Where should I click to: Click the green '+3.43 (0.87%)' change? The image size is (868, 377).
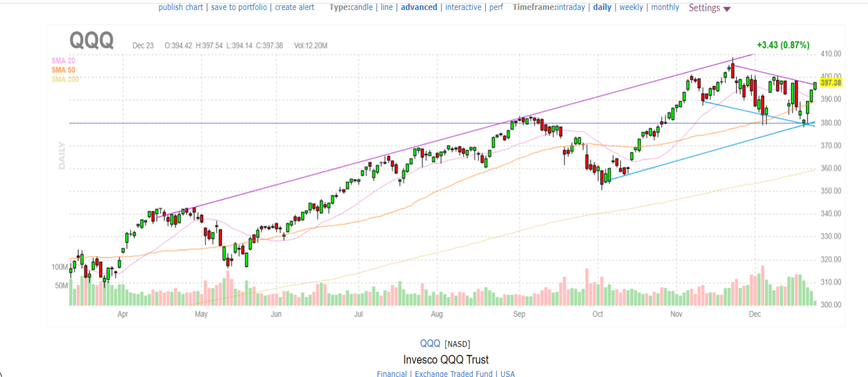(783, 45)
